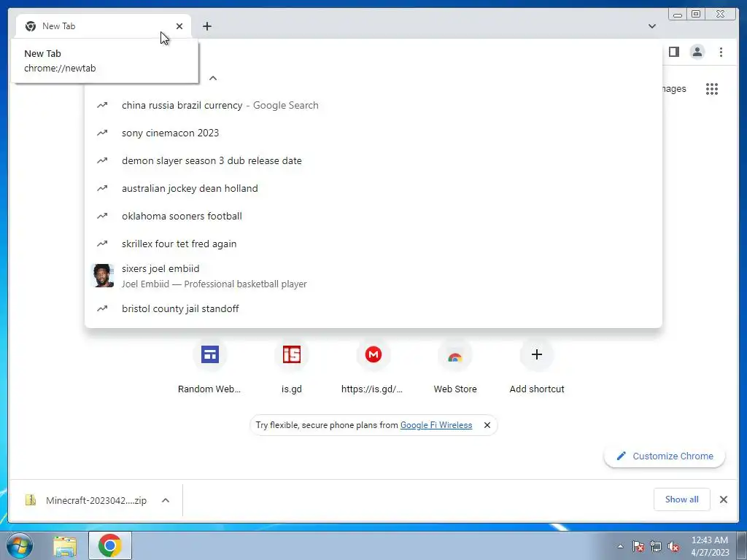
Task: Collapse the trending suggestions chevron
Action: coord(213,78)
